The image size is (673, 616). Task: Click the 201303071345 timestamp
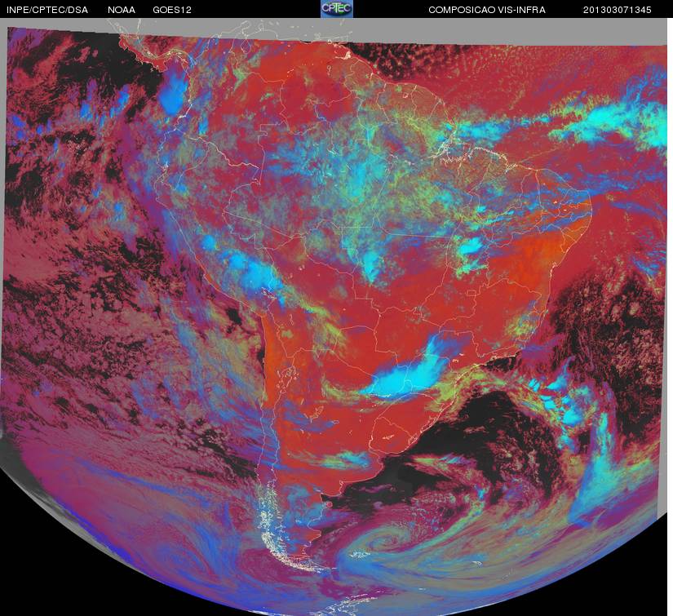pos(618,10)
